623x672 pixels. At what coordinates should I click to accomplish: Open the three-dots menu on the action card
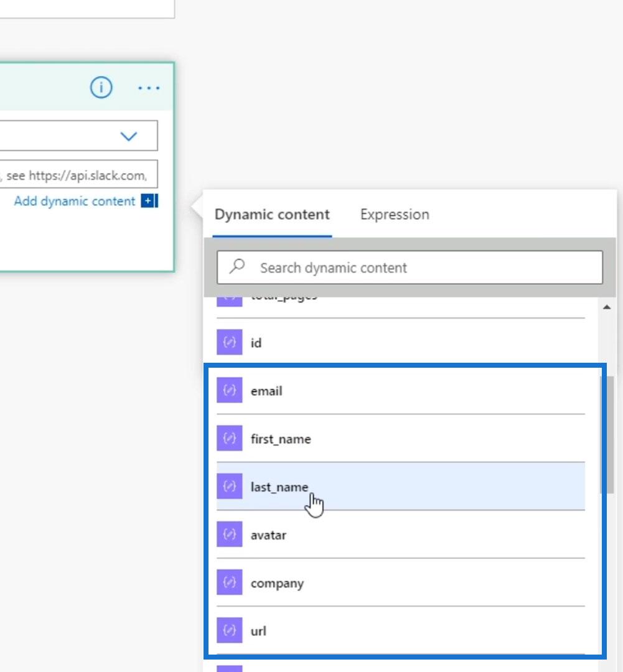click(149, 88)
